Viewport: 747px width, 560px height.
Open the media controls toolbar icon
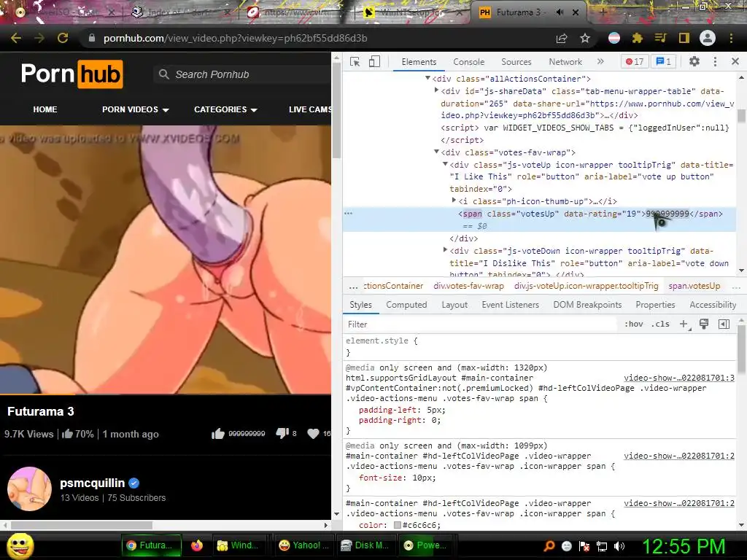[x=660, y=38]
